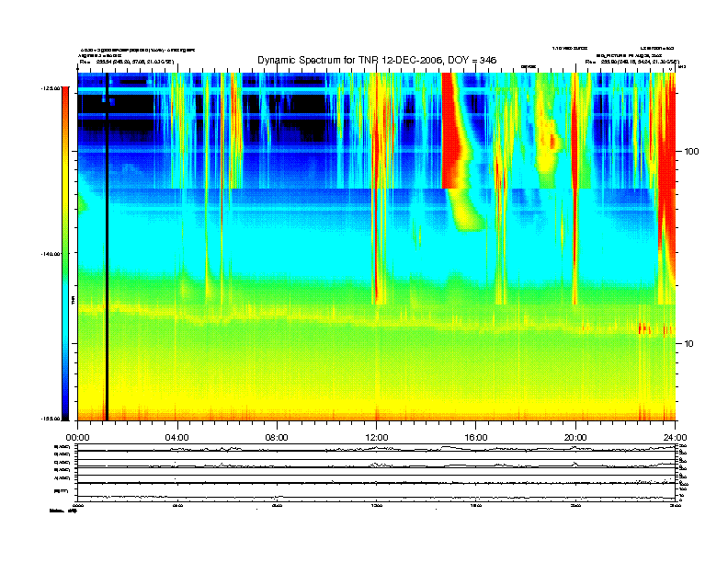This screenshot has width=728, height=563.
Task: Click the wide red burst near 15:00
Action: (451, 131)
